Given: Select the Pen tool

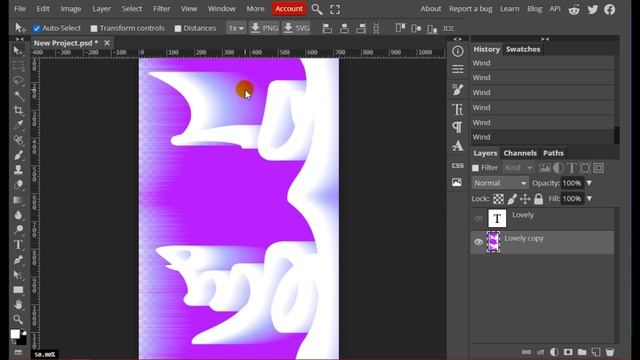Looking at the screenshot, I should coord(18,260).
